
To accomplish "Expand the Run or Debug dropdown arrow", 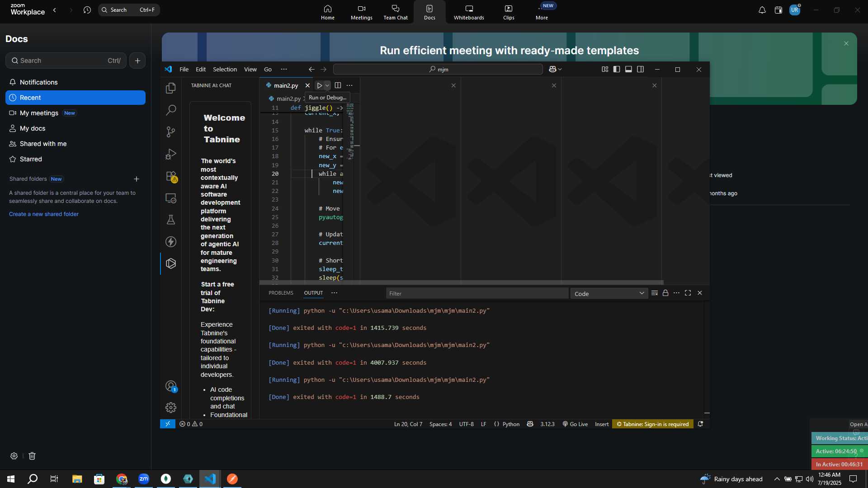I will pyautogui.click(x=327, y=85).
